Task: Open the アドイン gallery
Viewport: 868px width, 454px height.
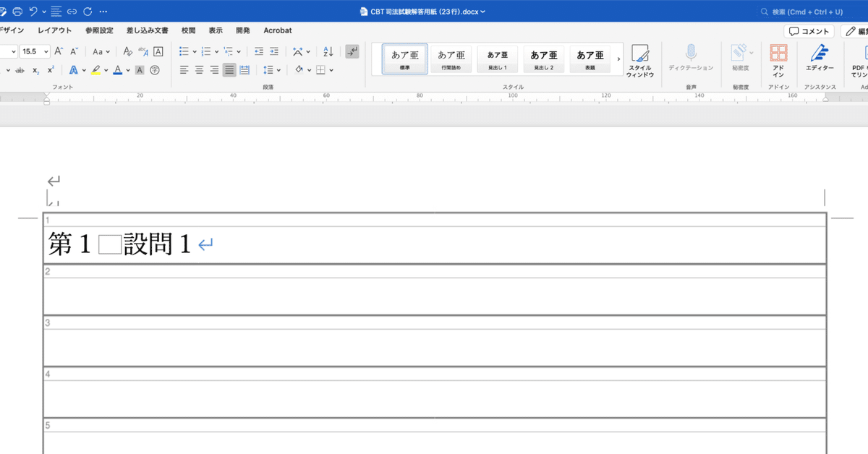Action: (778, 60)
